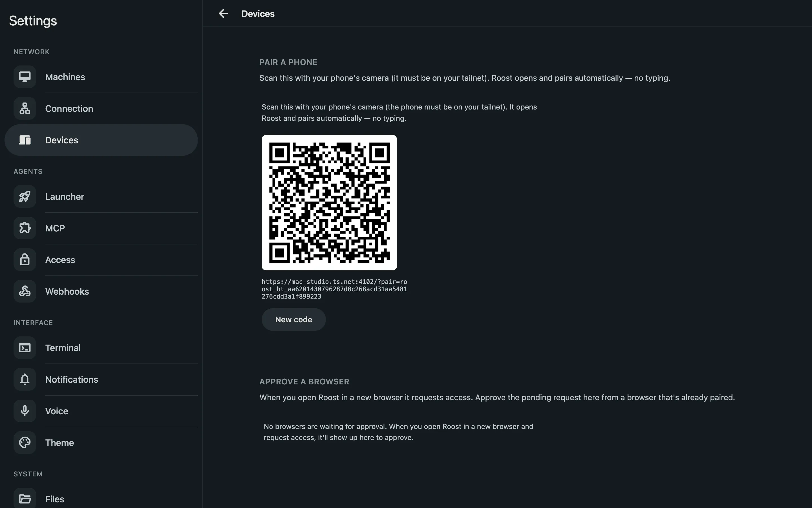Click the PAIR A PHONE heading
Image resolution: width=812 pixels, height=508 pixels.
click(x=288, y=62)
